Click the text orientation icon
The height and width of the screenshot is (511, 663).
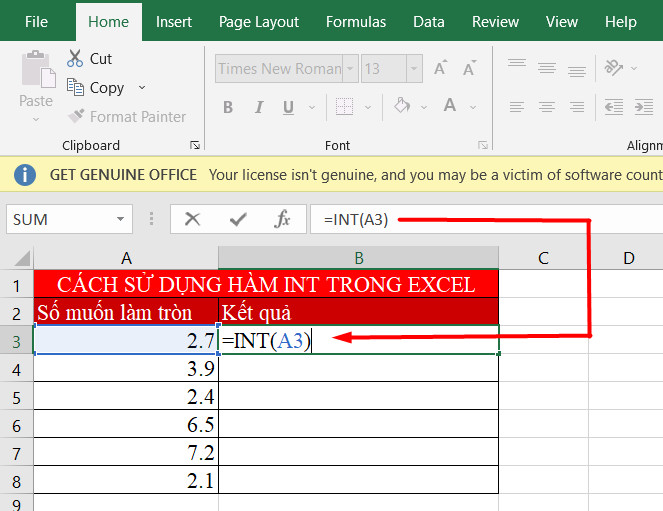[613, 68]
